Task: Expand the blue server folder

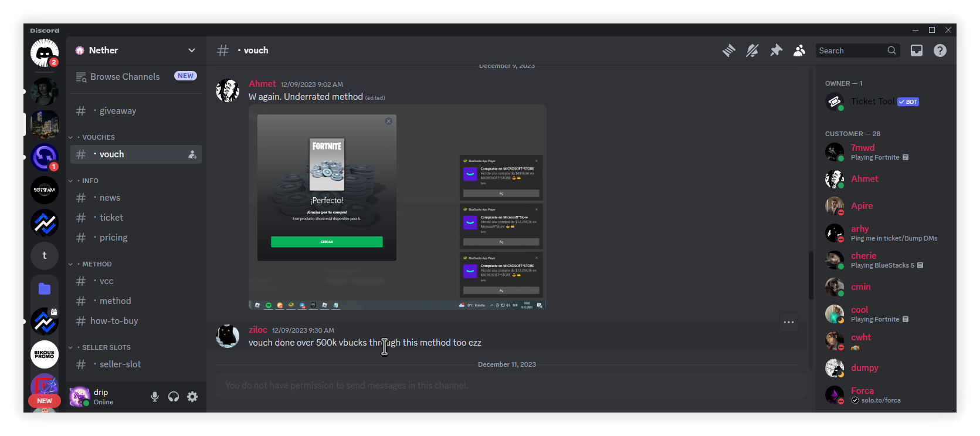Action: coord(45,289)
